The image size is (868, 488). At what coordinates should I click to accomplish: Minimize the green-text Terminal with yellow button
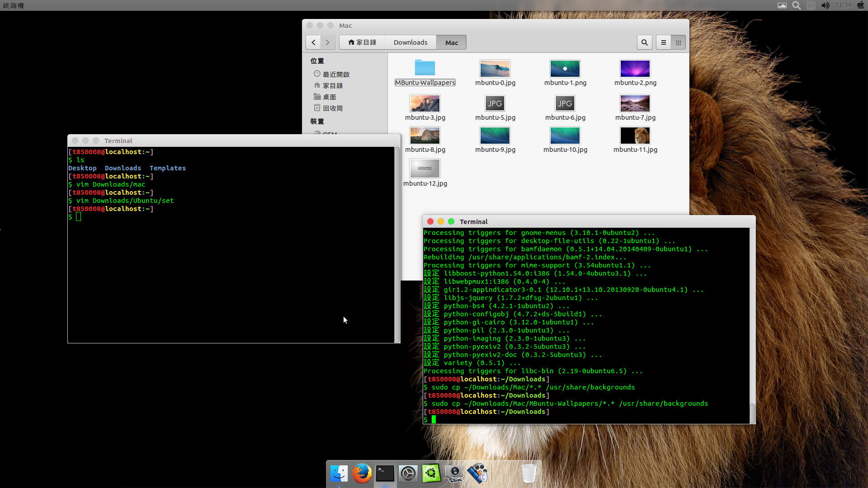(441, 221)
